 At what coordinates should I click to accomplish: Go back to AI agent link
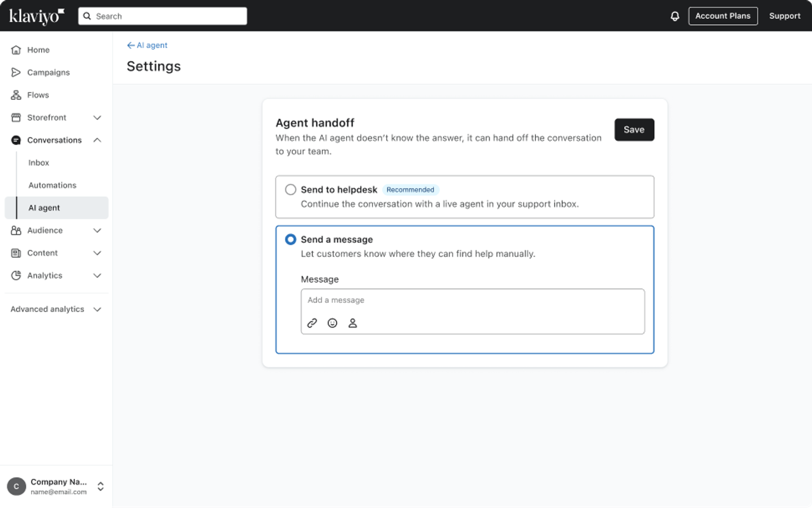coord(147,45)
